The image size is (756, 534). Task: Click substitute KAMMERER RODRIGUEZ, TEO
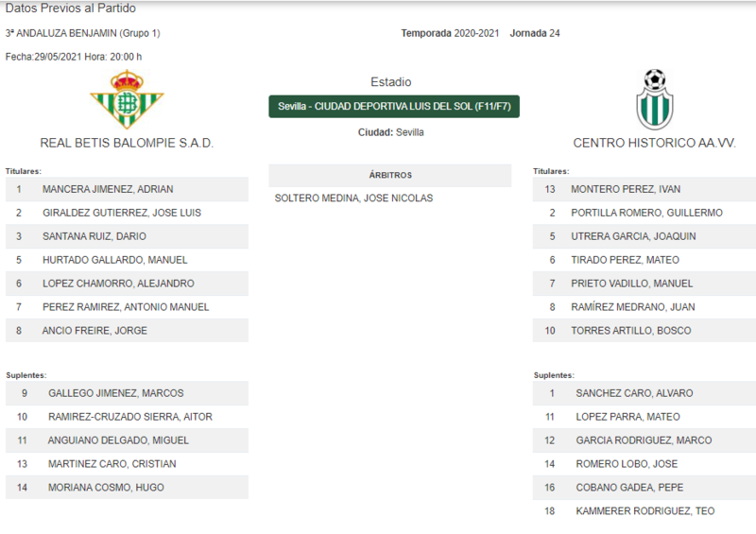coord(644,511)
